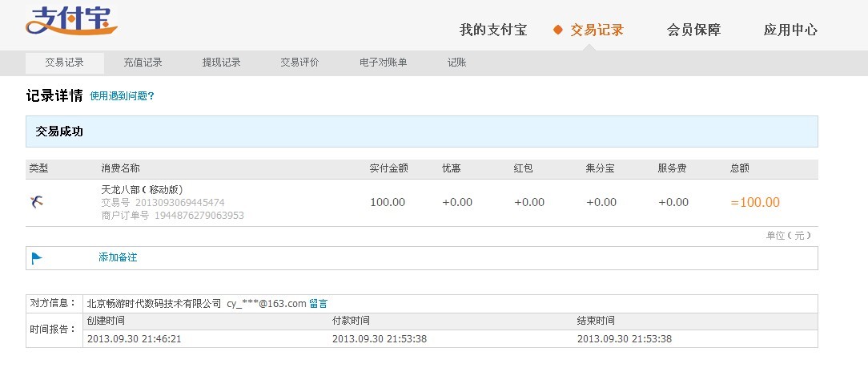The width and height of the screenshot is (868, 368).
Task: Click the 添加备注 link
Action: (118, 257)
